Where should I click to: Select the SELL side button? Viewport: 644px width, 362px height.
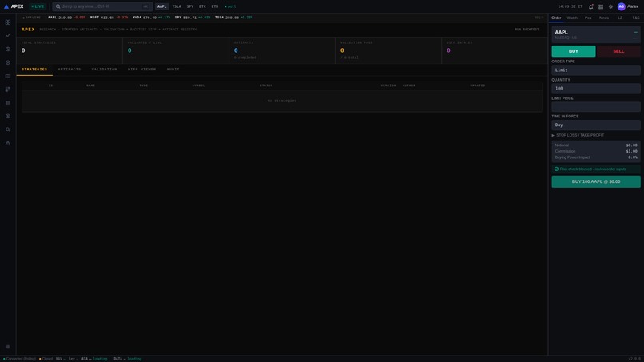tap(618, 51)
